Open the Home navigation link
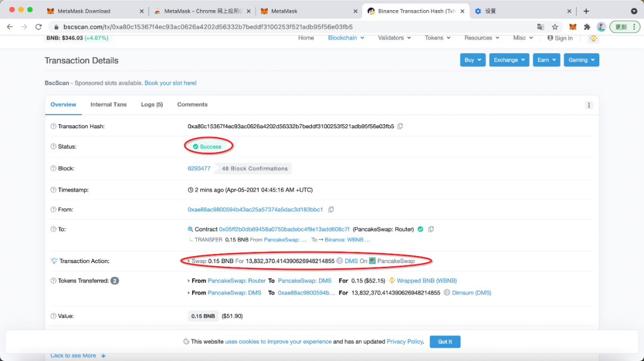This screenshot has height=361, width=644. point(306,38)
